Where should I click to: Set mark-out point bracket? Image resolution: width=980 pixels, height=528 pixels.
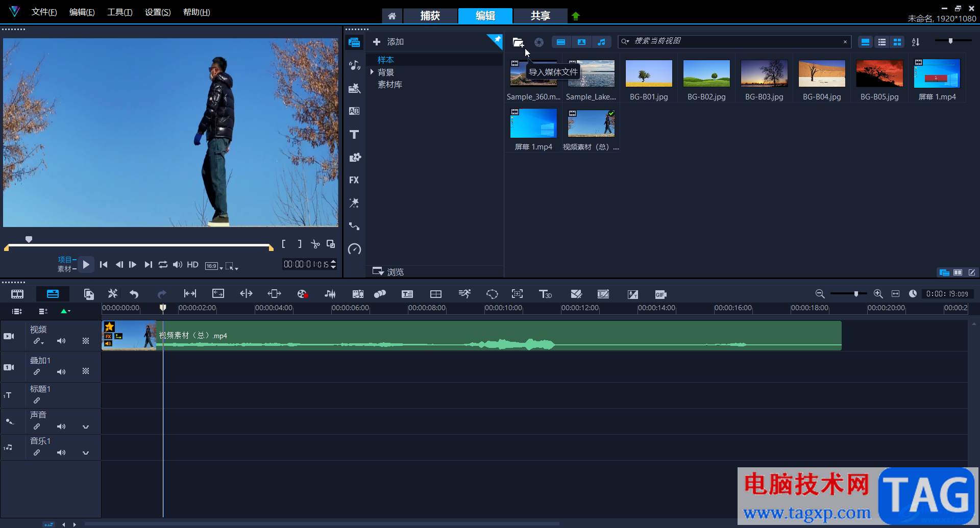pos(300,244)
